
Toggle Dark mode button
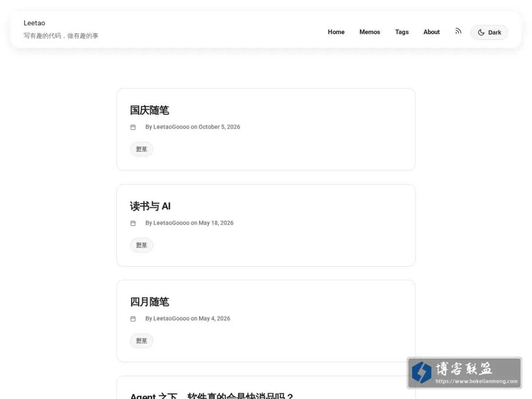(x=489, y=32)
